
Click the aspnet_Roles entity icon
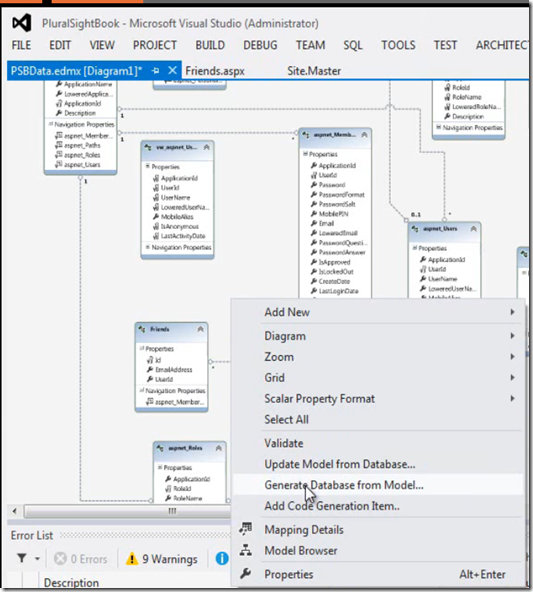click(x=160, y=448)
